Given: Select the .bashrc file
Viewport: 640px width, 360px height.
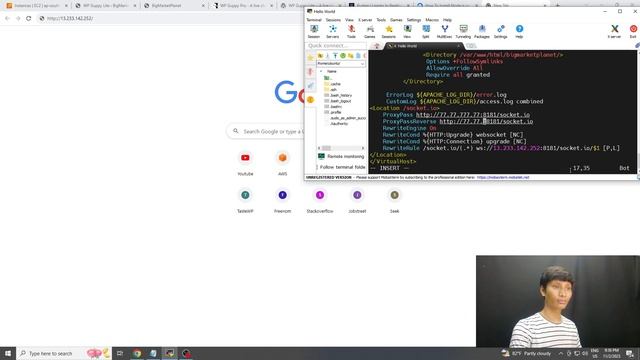Looking at the screenshot, I should pos(333,107).
